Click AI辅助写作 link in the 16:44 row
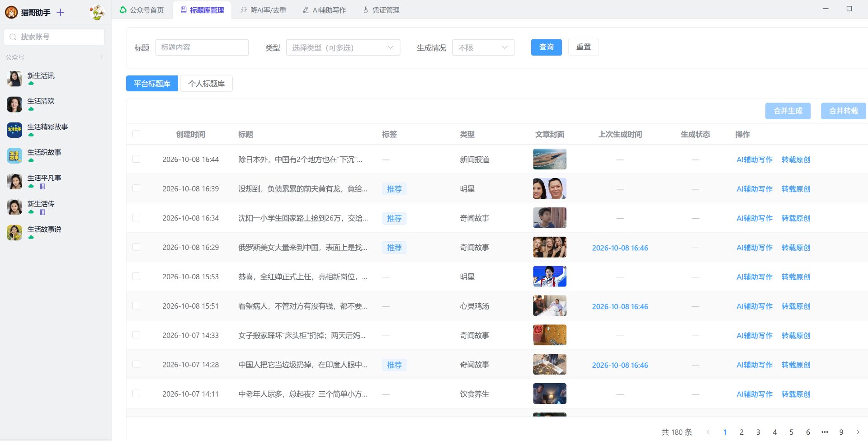 [x=755, y=160]
